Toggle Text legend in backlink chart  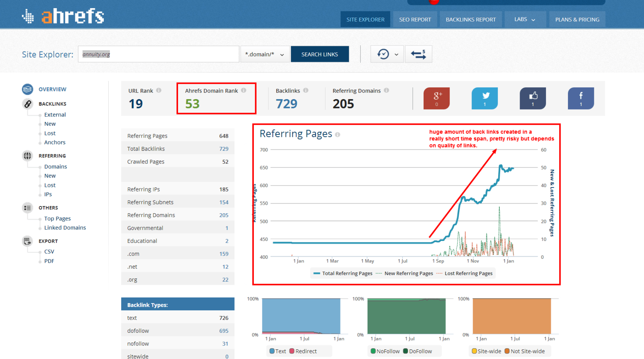point(278,351)
